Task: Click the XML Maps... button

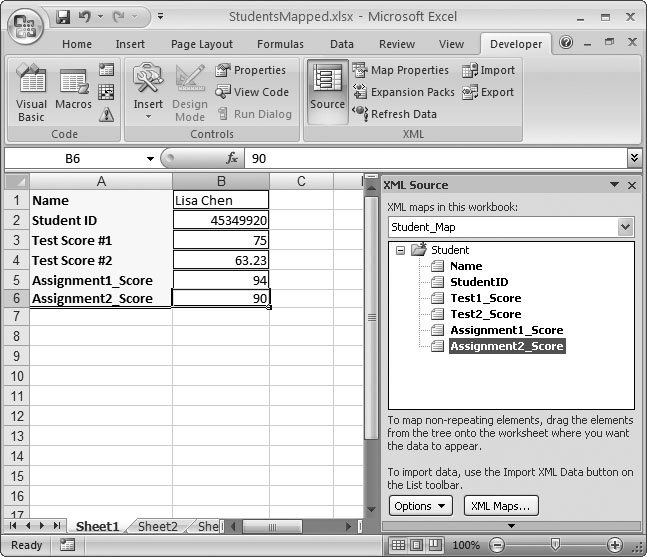Action: (x=501, y=506)
